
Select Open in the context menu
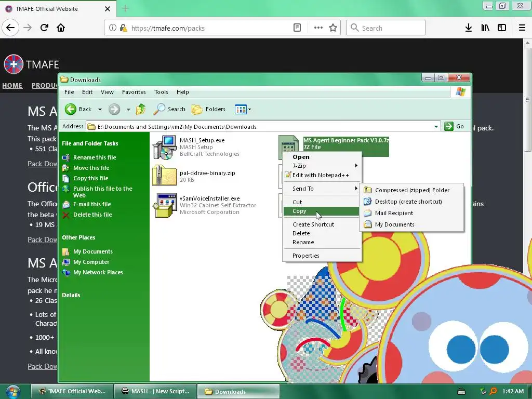[x=322, y=157]
